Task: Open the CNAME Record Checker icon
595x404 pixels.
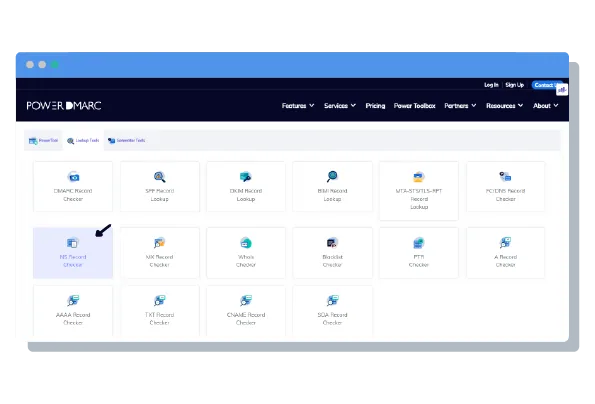Action: (x=246, y=300)
